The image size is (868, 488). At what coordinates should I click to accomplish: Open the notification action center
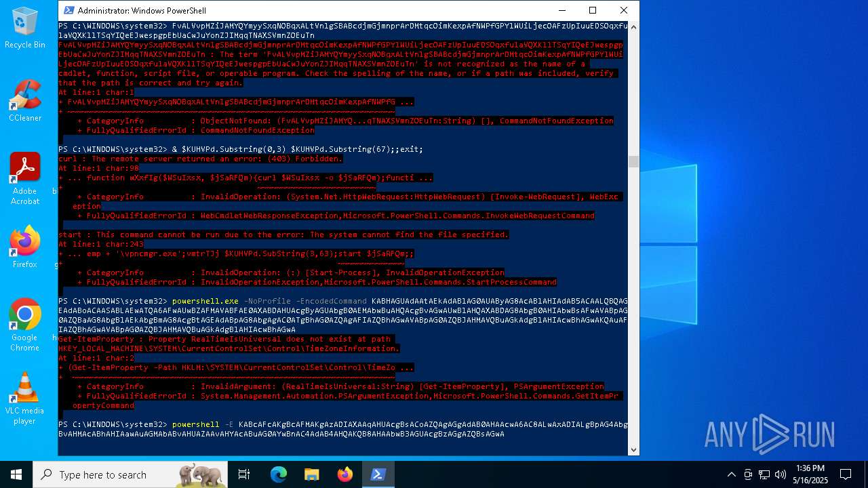pyautogui.click(x=846, y=474)
